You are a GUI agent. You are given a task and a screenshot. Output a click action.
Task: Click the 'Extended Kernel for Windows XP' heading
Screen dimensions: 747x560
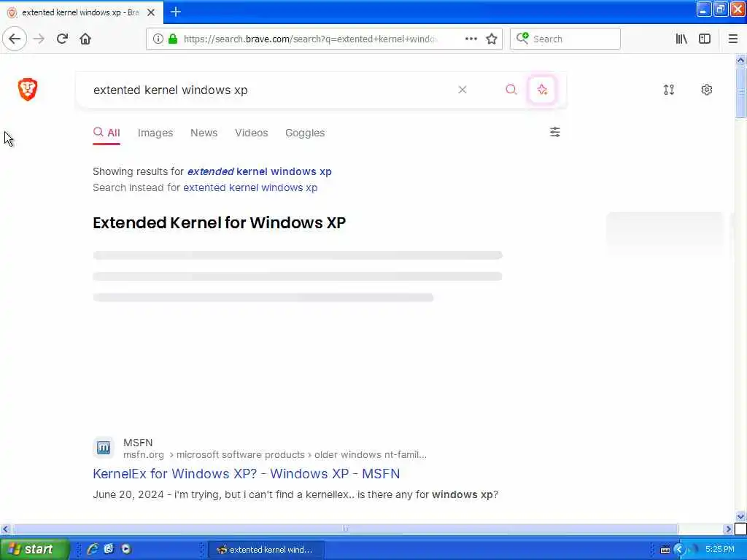pyautogui.click(x=219, y=222)
